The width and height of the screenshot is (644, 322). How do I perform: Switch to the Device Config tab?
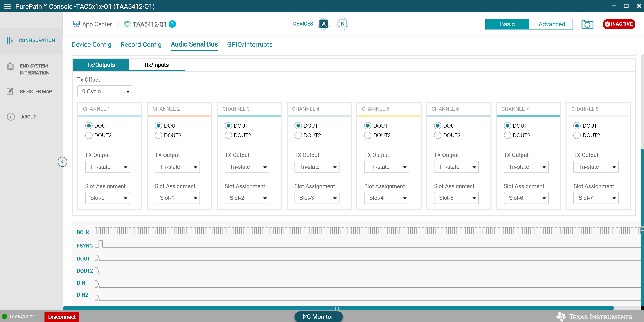point(91,44)
